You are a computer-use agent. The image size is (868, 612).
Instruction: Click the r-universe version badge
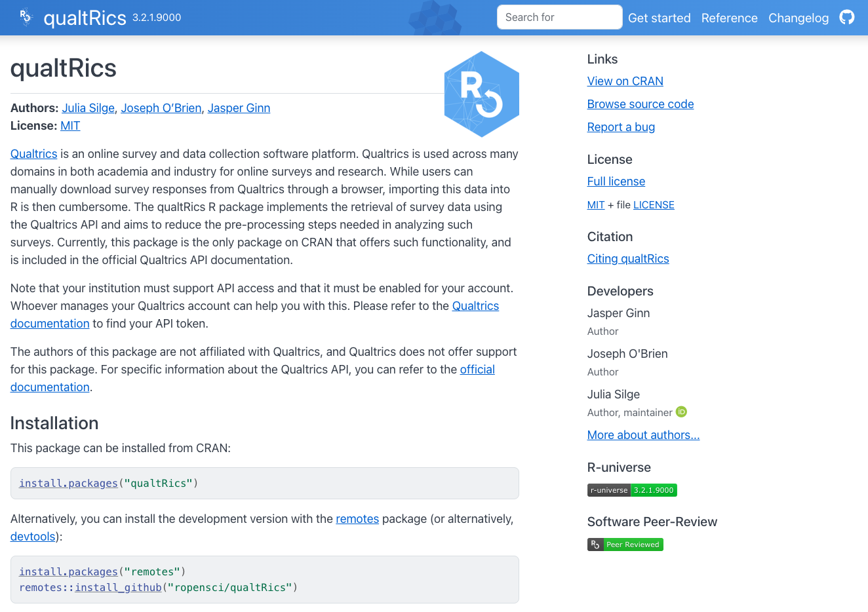[632, 490]
